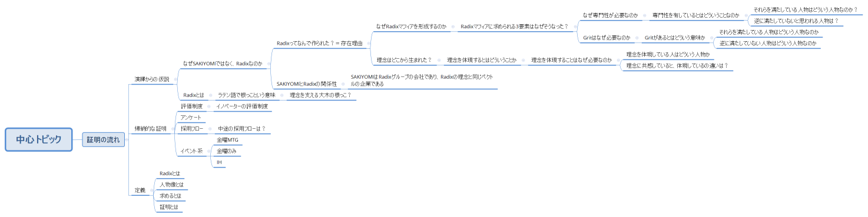Select the 定義 branch
The height and width of the screenshot is (217, 868).
[140, 191]
